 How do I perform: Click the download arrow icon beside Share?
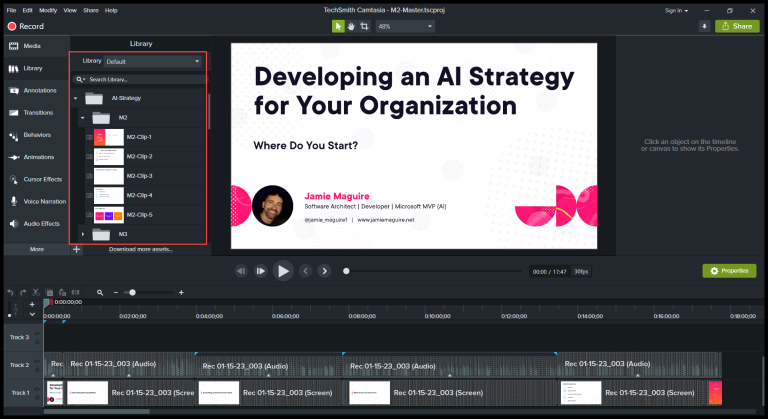pos(704,26)
